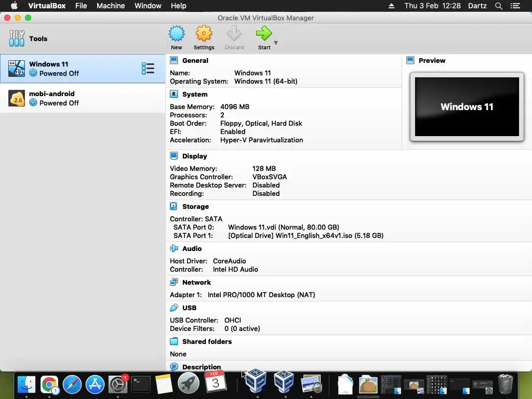
Task: Click the Win11_English_x64v1.iso optical drive entry
Action: (x=305, y=235)
